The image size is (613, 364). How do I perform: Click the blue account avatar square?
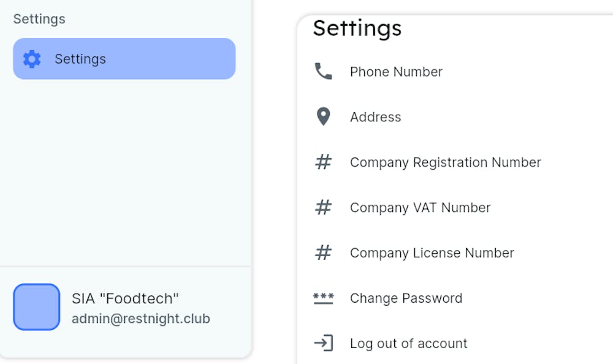point(37,307)
